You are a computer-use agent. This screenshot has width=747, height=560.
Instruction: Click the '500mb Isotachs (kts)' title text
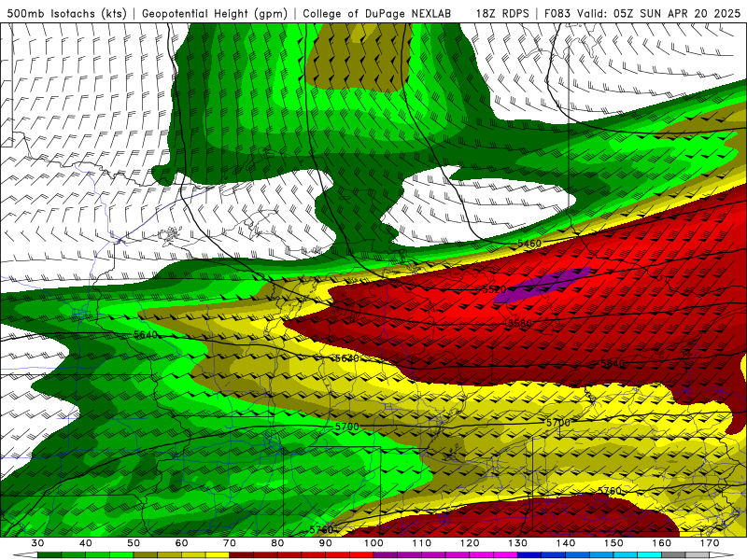click(66, 14)
